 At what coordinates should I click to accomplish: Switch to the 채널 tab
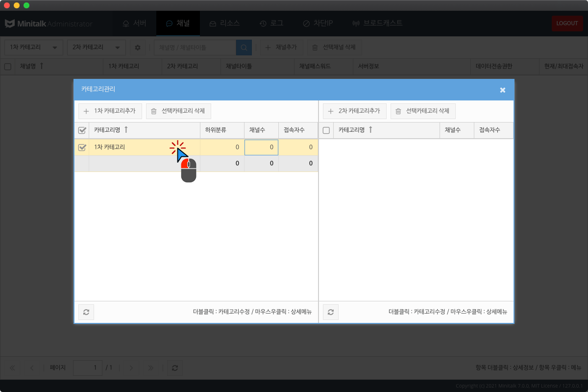tap(178, 23)
